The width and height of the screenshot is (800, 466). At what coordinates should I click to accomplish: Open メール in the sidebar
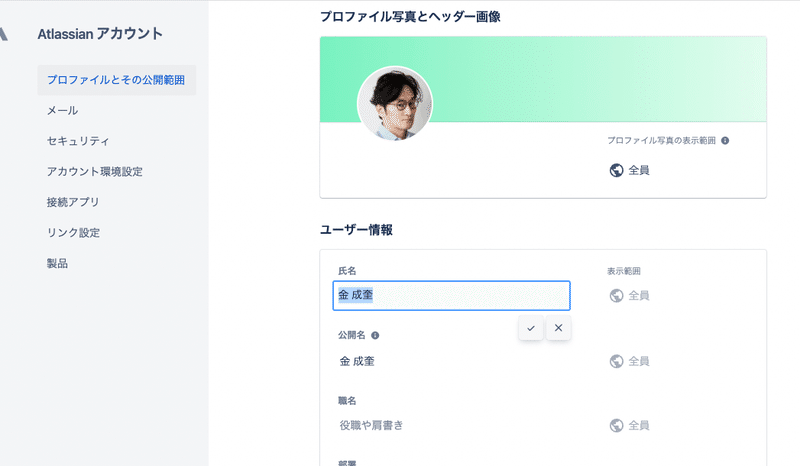pos(63,110)
